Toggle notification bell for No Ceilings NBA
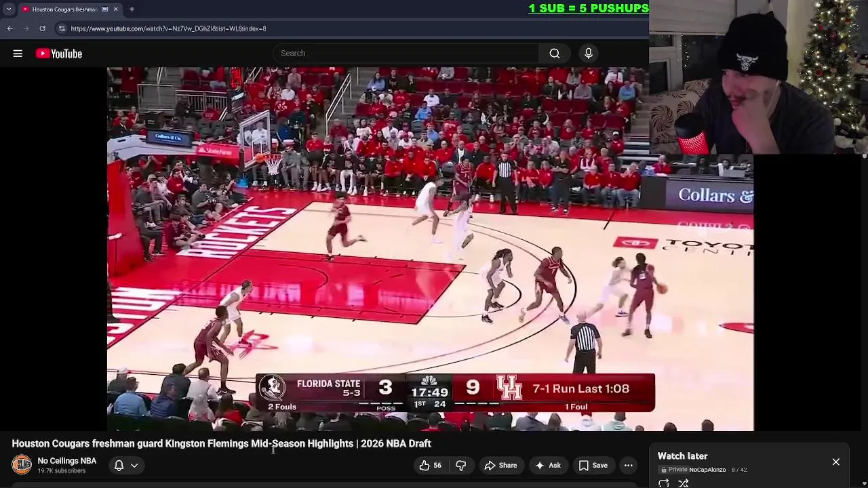The image size is (868, 488). pos(119,466)
